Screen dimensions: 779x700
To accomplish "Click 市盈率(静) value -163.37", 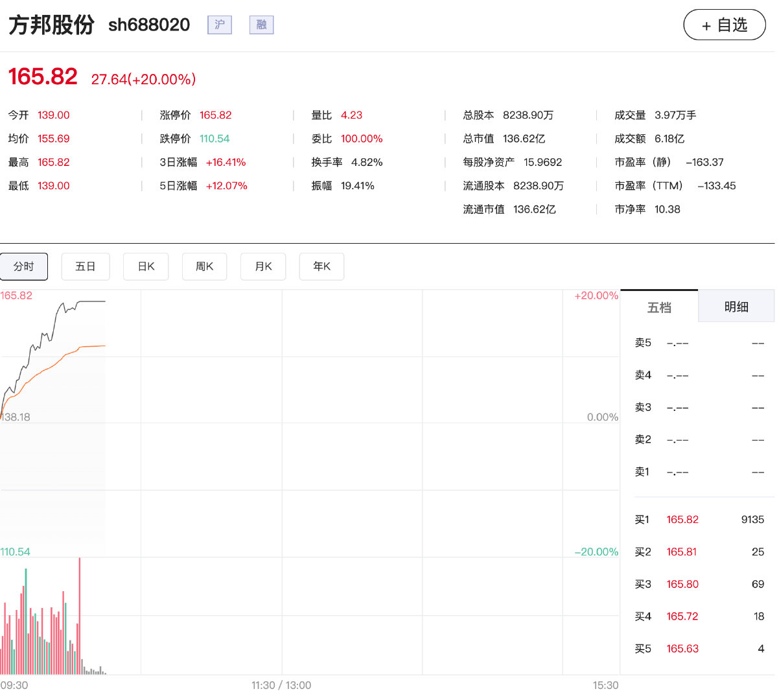I will click(x=704, y=163).
